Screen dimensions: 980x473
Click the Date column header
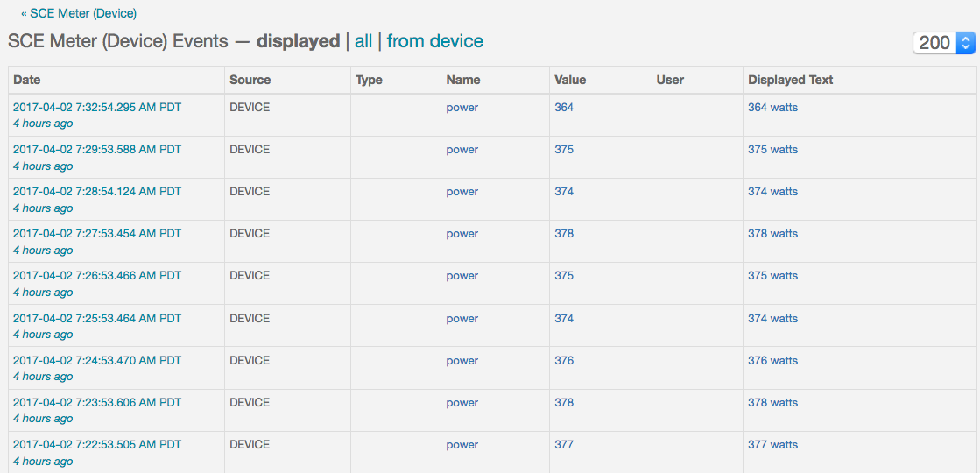click(27, 80)
